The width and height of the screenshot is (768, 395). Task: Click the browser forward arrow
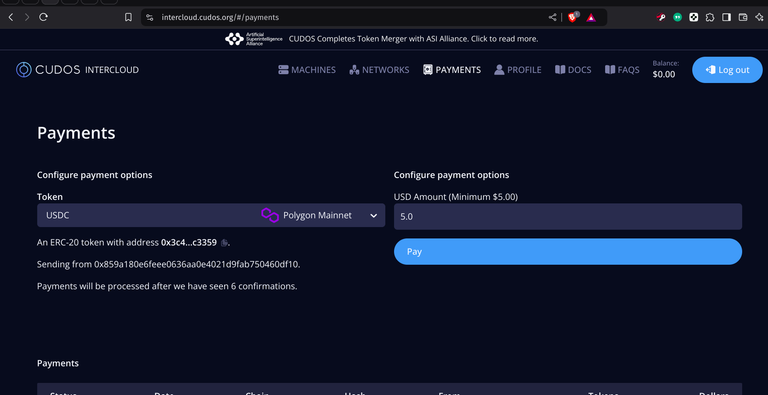[x=27, y=17]
